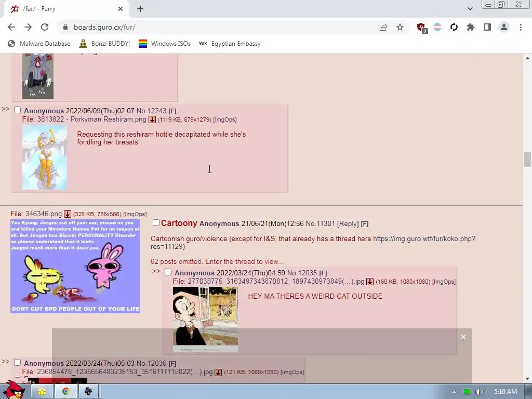Open the Egyptian Embassy bookmark
This screenshot has width=532, height=399.
(230, 44)
